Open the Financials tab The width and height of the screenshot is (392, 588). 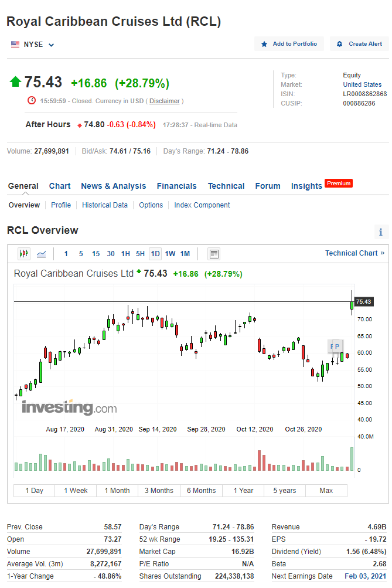point(176,186)
